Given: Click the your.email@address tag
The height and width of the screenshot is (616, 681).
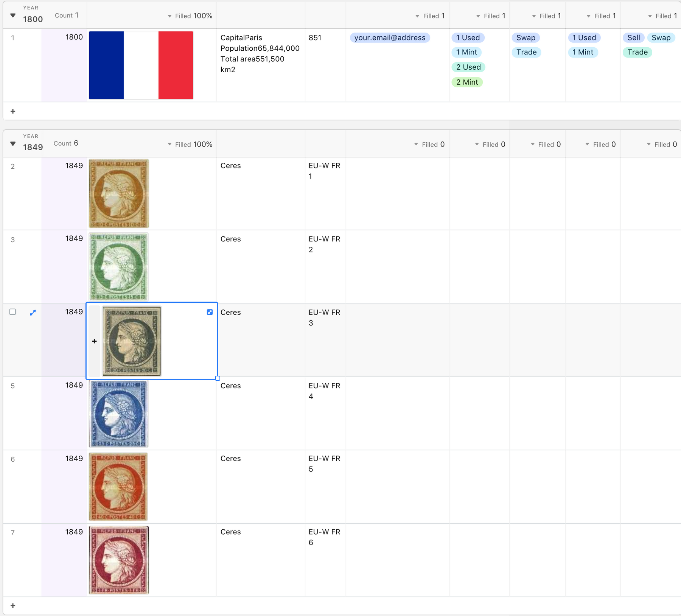Looking at the screenshot, I should pyautogui.click(x=390, y=38).
